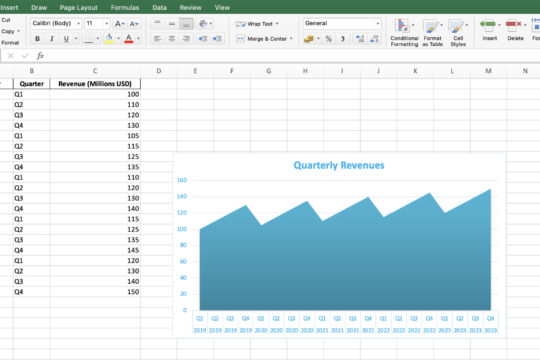
Task: Select column C header
Action: (x=95, y=71)
